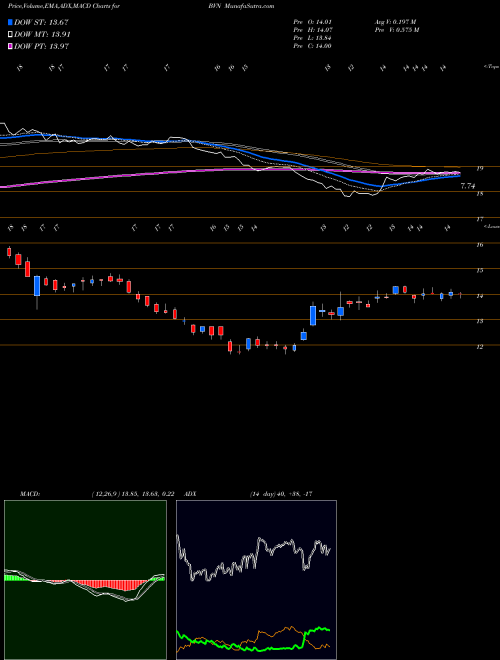The height and width of the screenshot is (660, 500).
Task: Click the Pre O: 14.01 value
Action: pos(312,22)
